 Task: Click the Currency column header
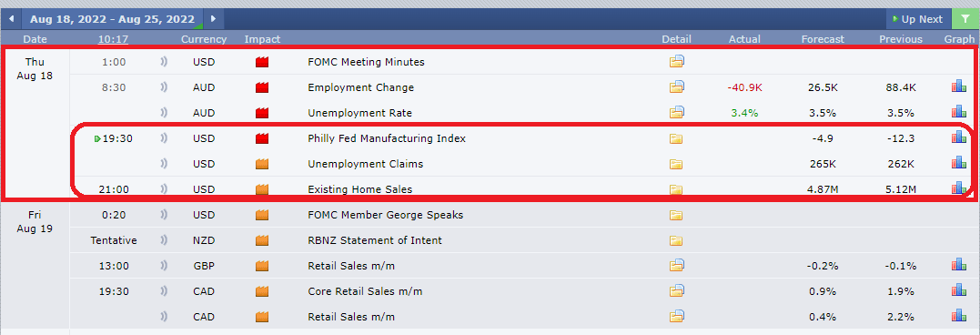tap(204, 39)
